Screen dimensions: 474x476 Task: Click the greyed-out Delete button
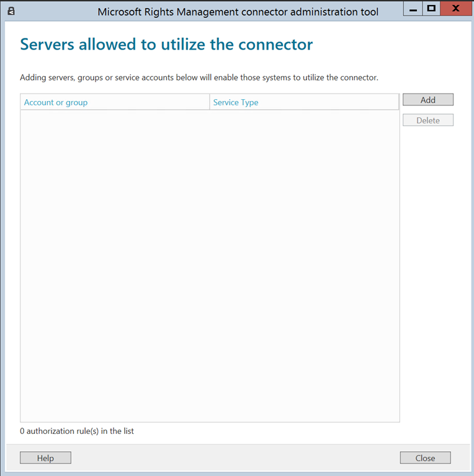click(428, 120)
